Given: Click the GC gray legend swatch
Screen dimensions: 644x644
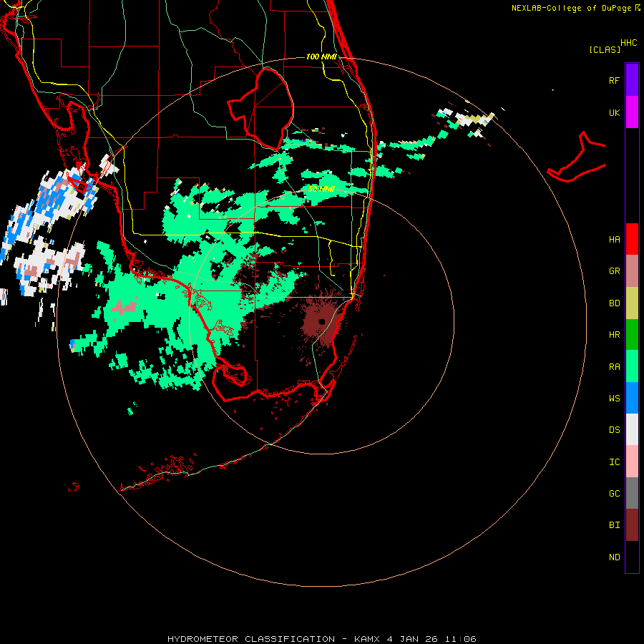Looking at the screenshot, I should tap(632, 493).
